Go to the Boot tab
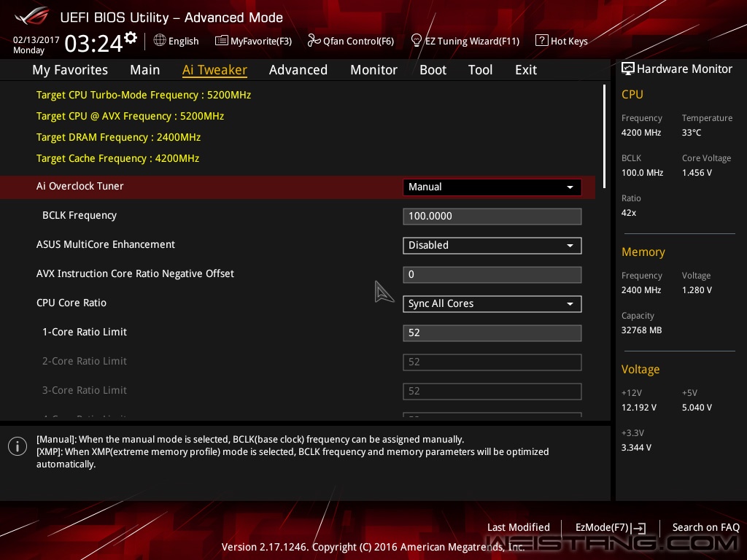Viewport: 747px width, 560px height. tap(433, 70)
